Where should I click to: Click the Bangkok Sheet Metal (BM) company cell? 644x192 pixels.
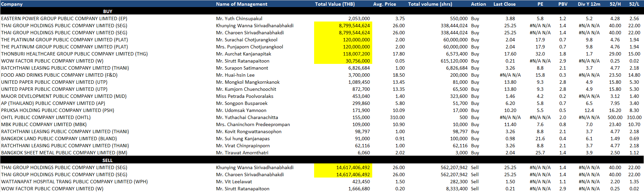[x=64, y=153]
